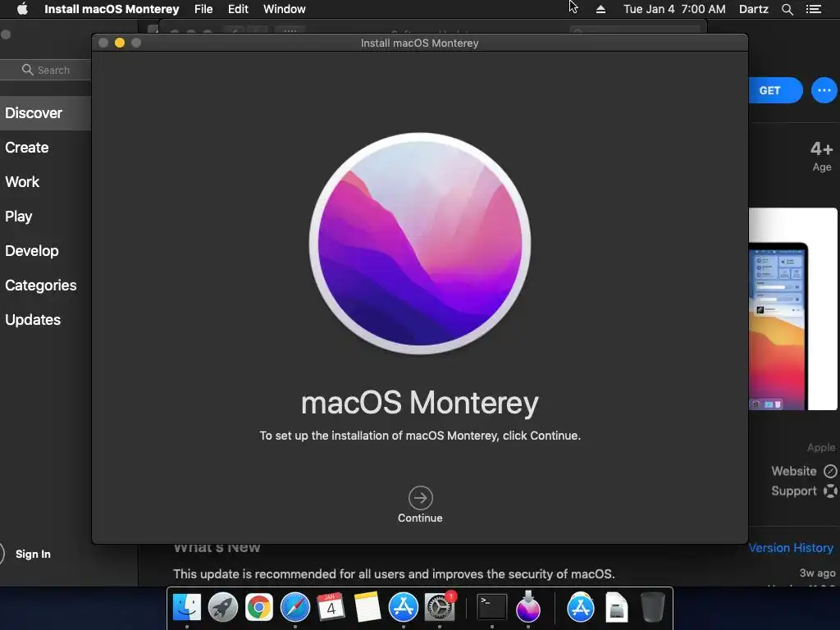840x630 pixels.
Task: Click the macOS Monterey logo image
Action: pyautogui.click(x=420, y=243)
